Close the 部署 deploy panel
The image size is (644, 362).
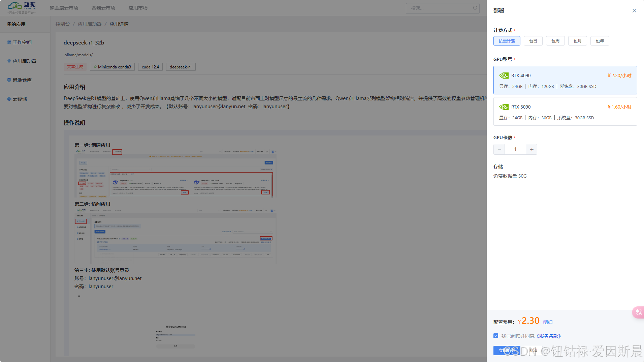[634, 10]
